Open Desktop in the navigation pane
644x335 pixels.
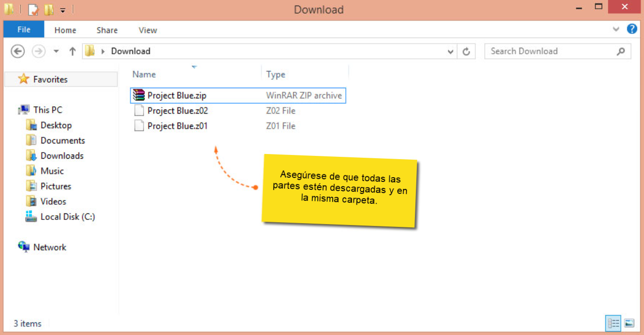[x=56, y=125]
